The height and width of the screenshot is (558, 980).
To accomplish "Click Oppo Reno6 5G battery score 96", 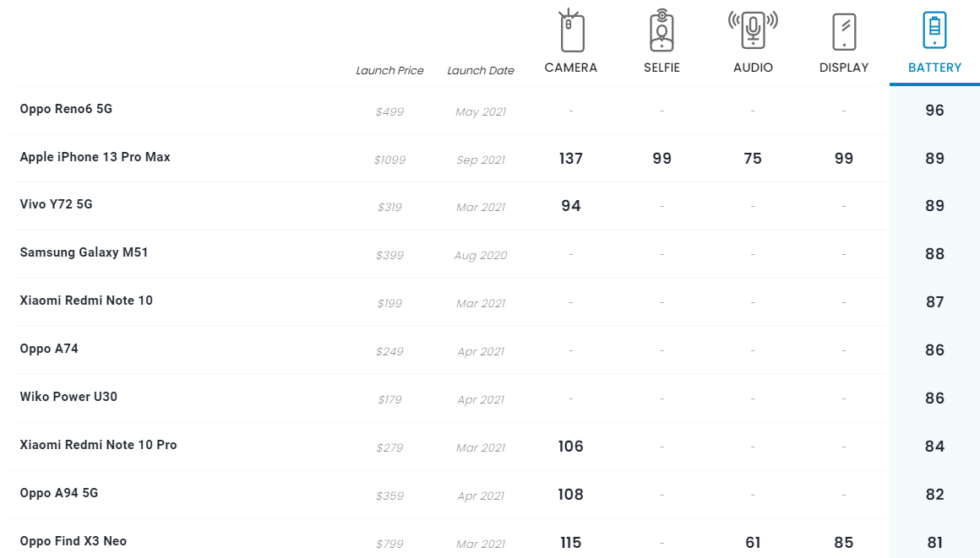I will coord(934,111).
